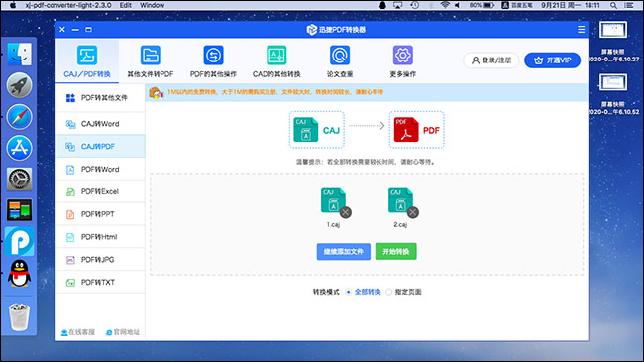Click the 登录/注册 button
644x362 pixels.
pos(491,60)
